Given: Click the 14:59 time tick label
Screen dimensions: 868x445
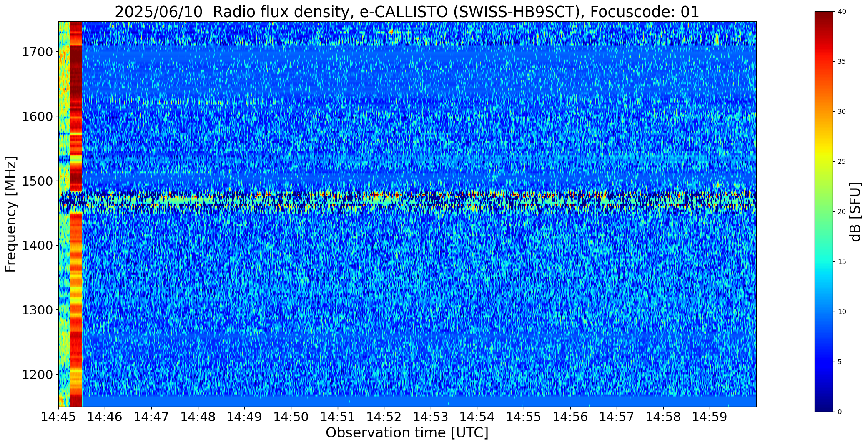Looking at the screenshot, I should pos(710,417).
